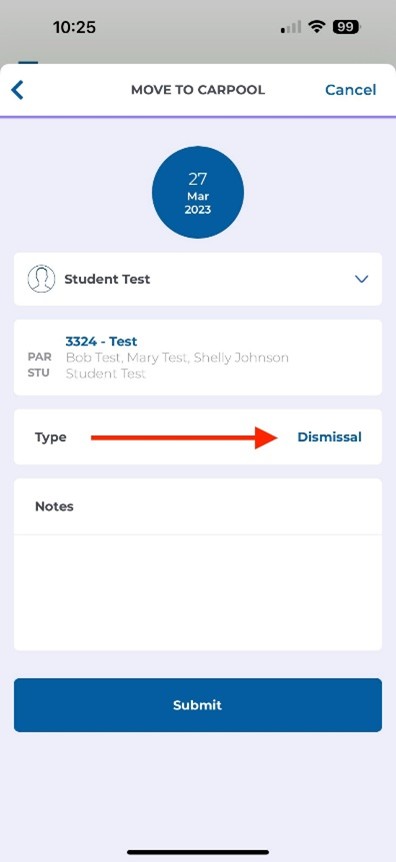Tap the battery level indicator

tap(346, 26)
